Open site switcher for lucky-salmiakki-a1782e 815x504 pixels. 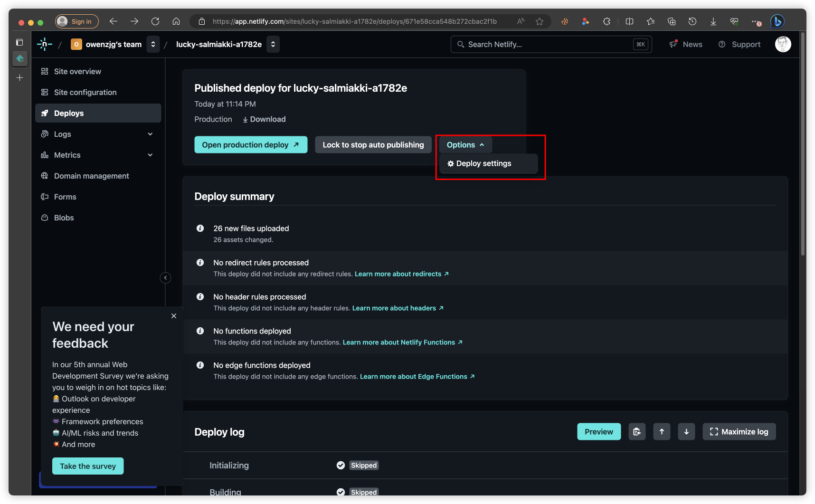(x=273, y=44)
